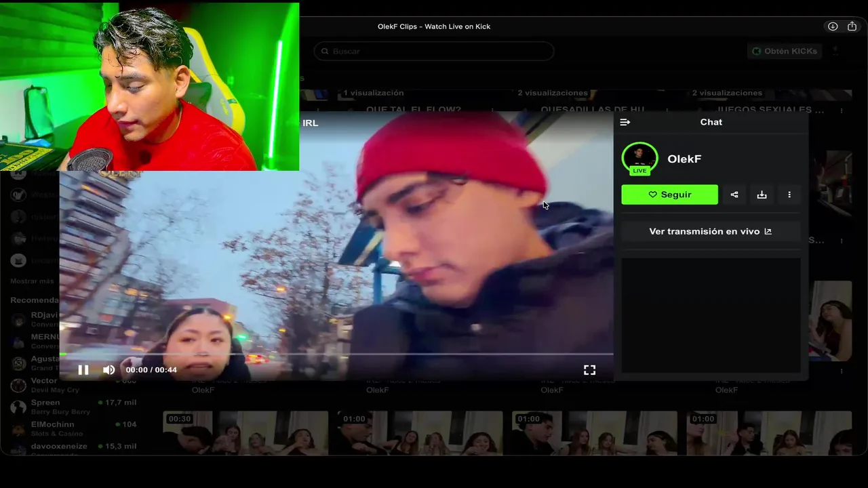Focus the Buscar search field

[434, 51]
